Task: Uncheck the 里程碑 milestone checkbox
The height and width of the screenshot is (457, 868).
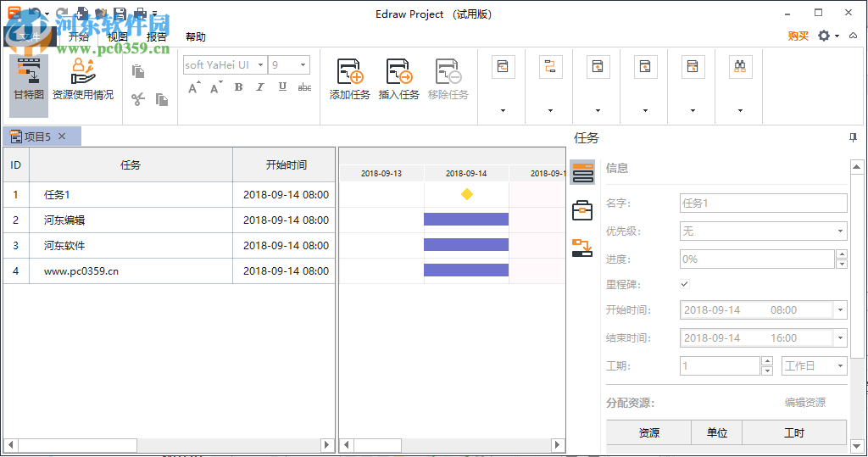Action: point(685,284)
